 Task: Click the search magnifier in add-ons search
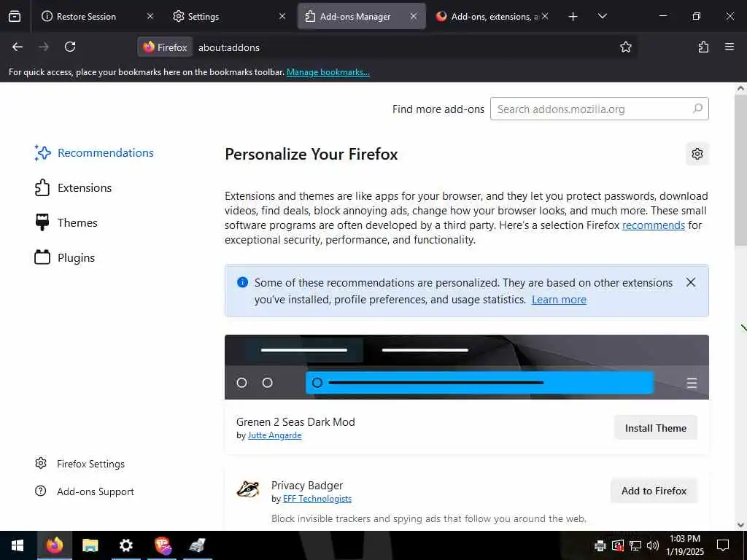click(x=697, y=109)
